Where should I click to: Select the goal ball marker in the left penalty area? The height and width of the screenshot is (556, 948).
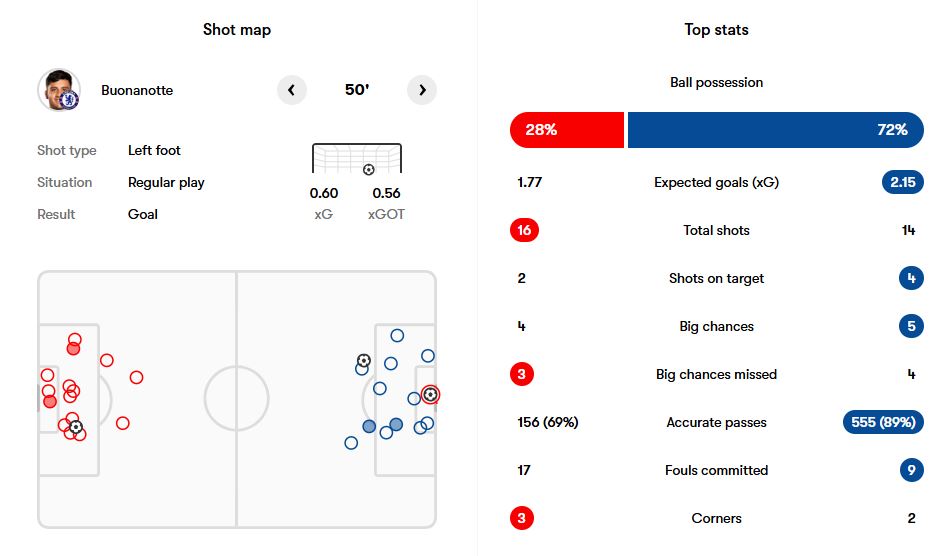pyautogui.click(x=76, y=427)
